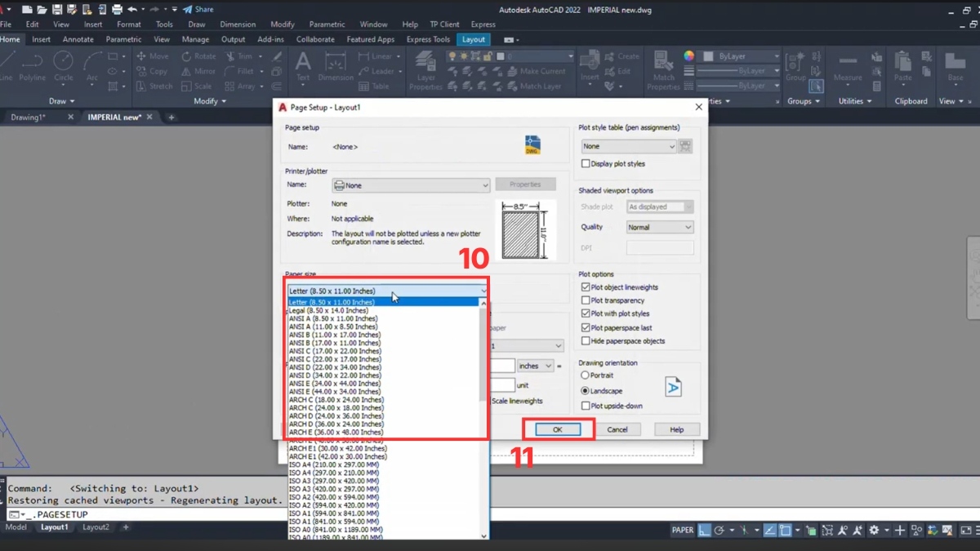Click the Match Properties tool
This screenshot has height=551, width=980.
[x=663, y=70]
